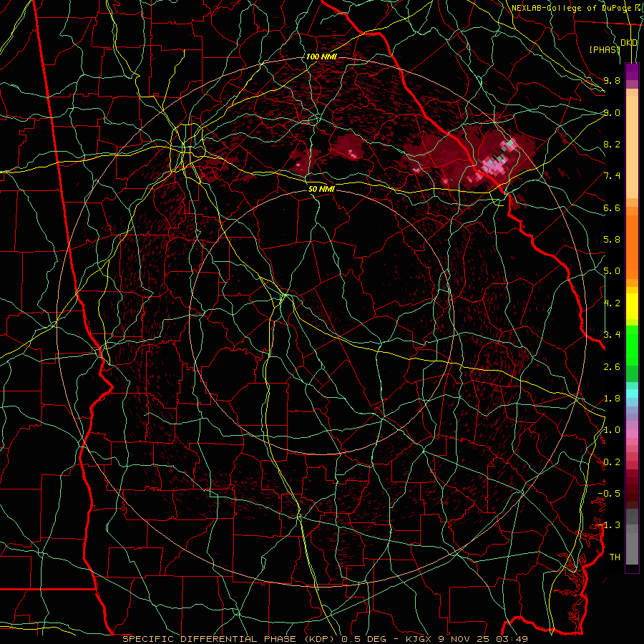Click the 5.0 value on the color scale
The image size is (644, 644).
point(612,271)
